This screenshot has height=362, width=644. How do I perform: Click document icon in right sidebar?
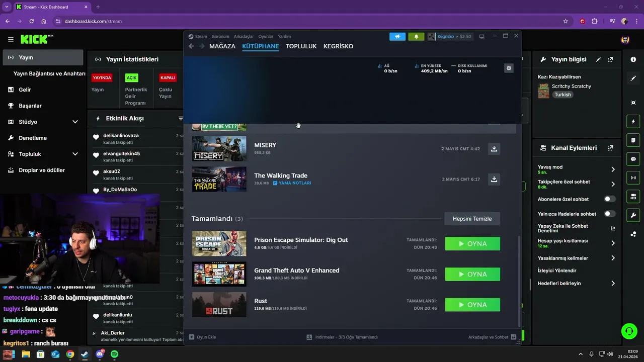pos(633,140)
